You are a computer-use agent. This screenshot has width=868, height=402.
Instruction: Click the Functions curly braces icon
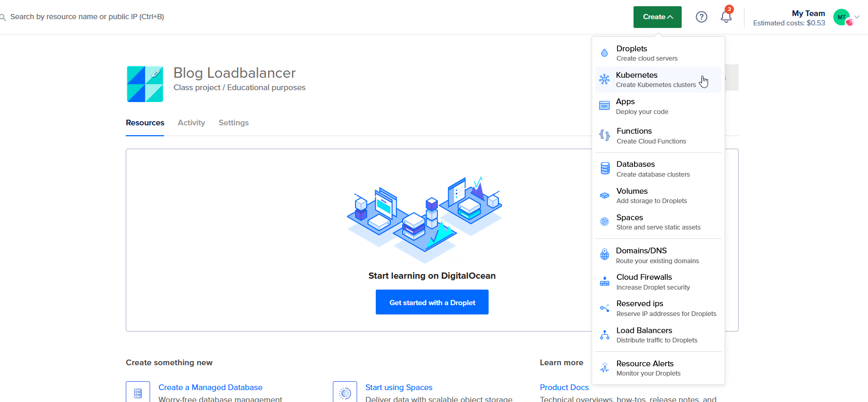coord(605,135)
